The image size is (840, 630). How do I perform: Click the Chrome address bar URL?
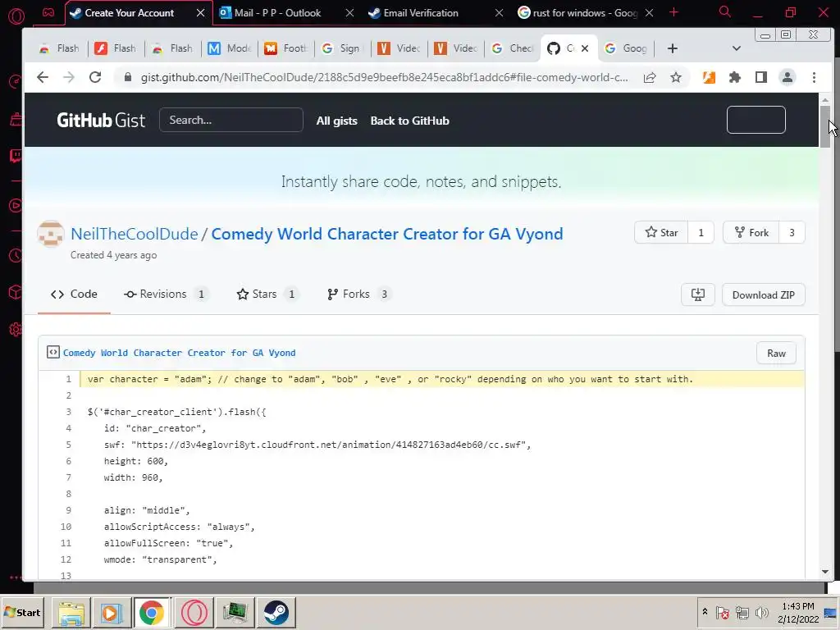click(384, 78)
